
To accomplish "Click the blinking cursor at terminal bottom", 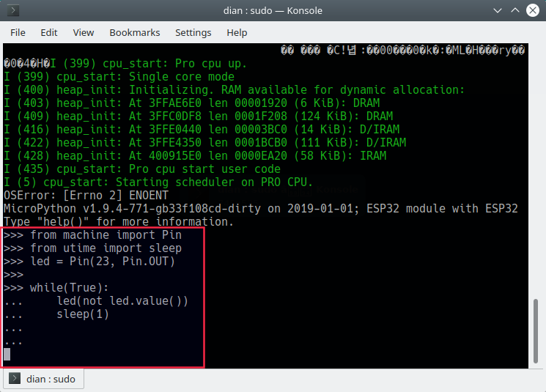I will tap(7, 355).
